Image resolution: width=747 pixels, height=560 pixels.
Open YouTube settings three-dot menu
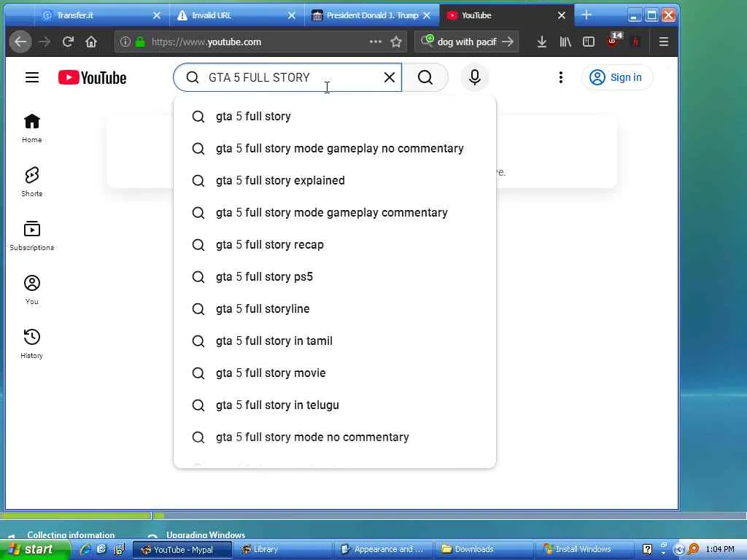coord(561,77)
